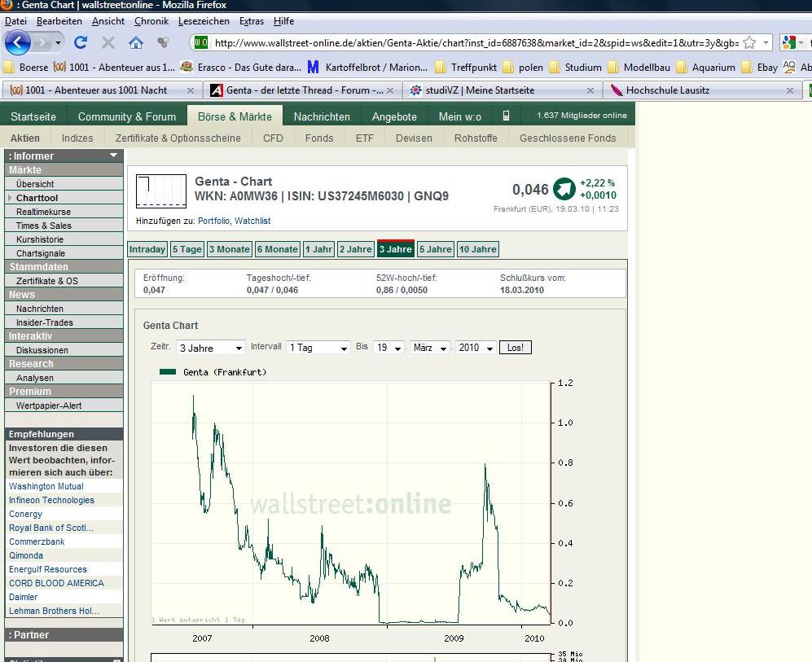
Task: Open the Infineon Technologies recommendation
Action: coord(52,501)
